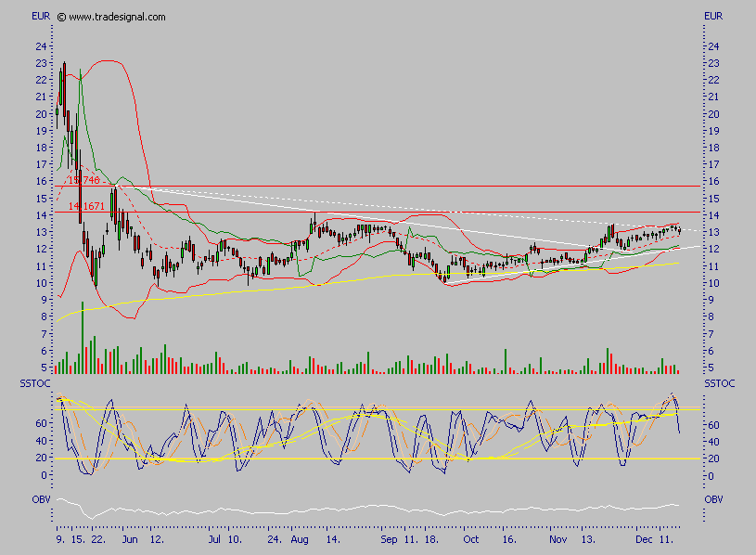Select the Dec date on the time axis

tap(645, 538)
